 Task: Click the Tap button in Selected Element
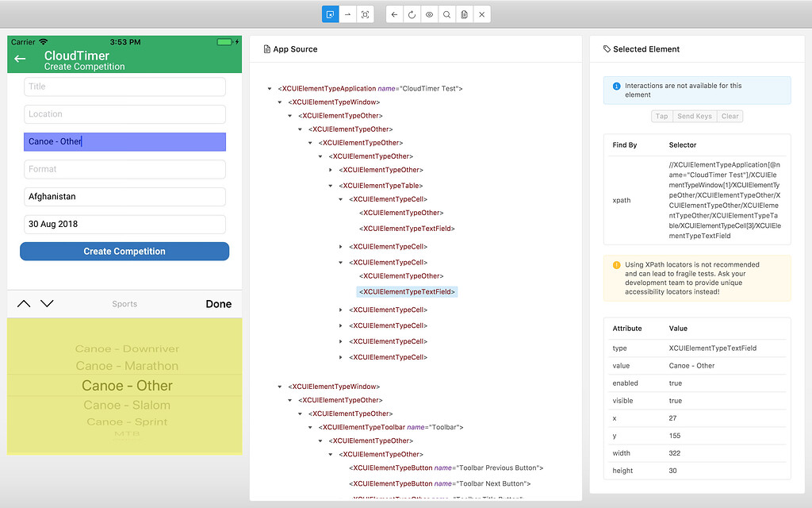(x=662, y=116)
